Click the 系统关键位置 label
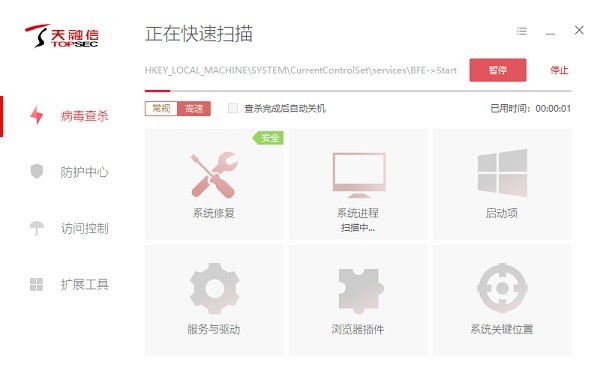Viewport: 600px width, 386px height. click(x=502, y=329)
